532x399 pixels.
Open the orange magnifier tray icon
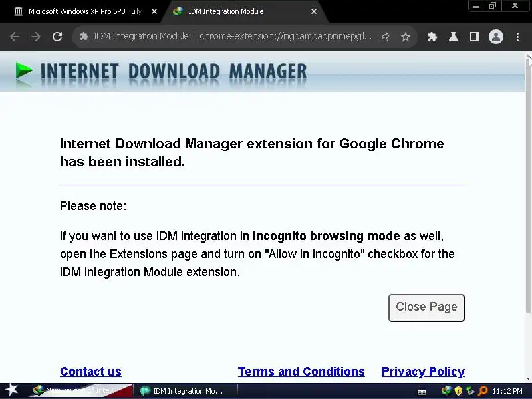click(x=482, y=391)
